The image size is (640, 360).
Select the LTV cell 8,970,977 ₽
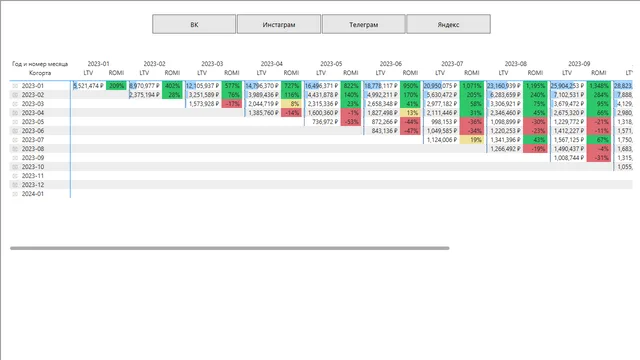[x=144, y=86]
